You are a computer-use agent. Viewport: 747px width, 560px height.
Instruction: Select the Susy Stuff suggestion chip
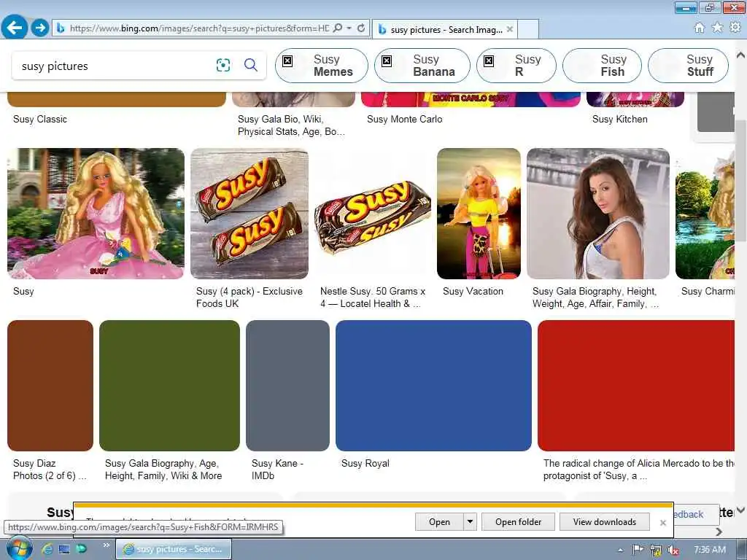point(689,66)
